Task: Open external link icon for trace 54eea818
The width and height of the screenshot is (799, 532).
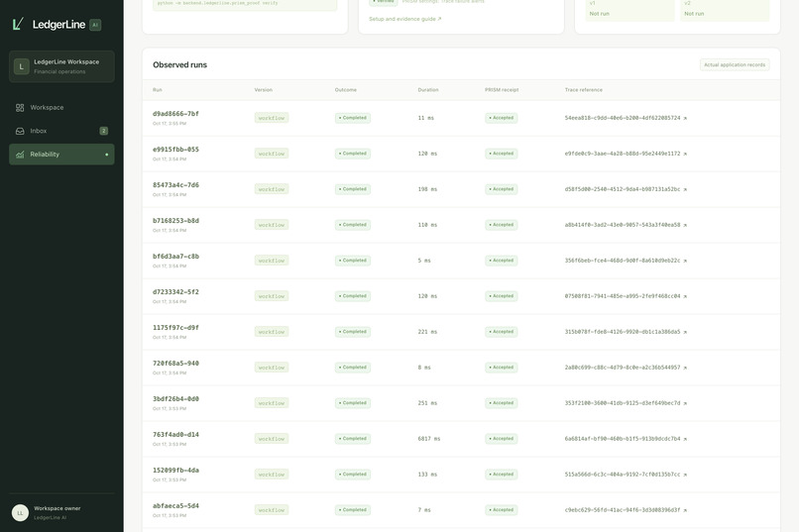Action: pyautogui.click(x=685, y=118)
